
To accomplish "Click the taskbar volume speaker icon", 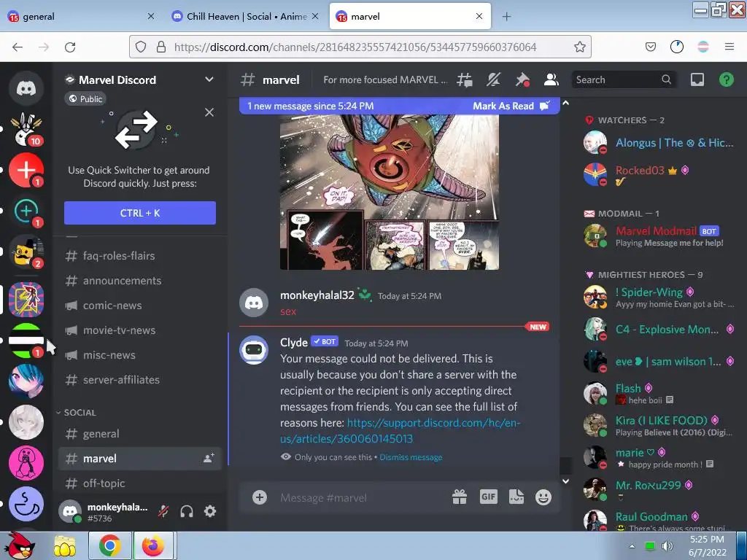I will tap(667, 545).
